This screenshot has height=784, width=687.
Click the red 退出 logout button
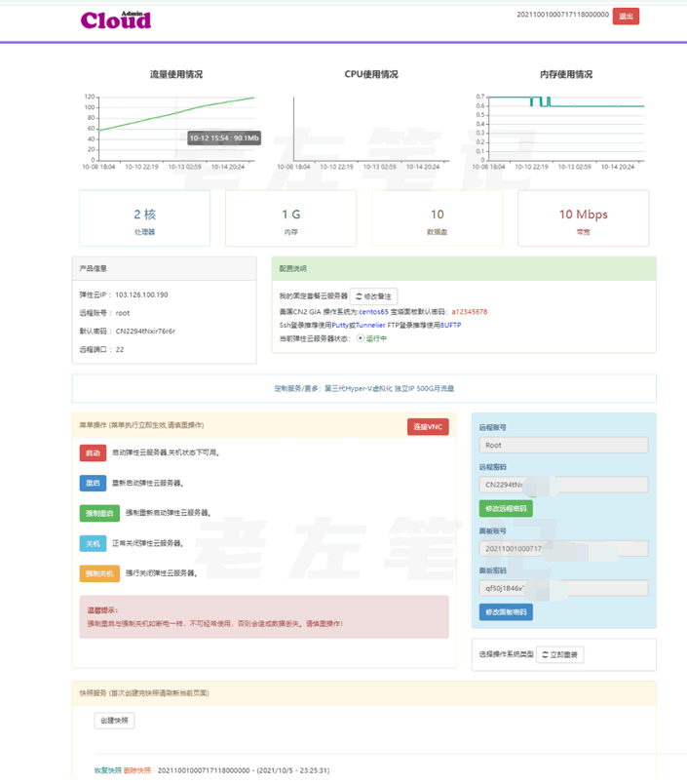tap(626, 16)
